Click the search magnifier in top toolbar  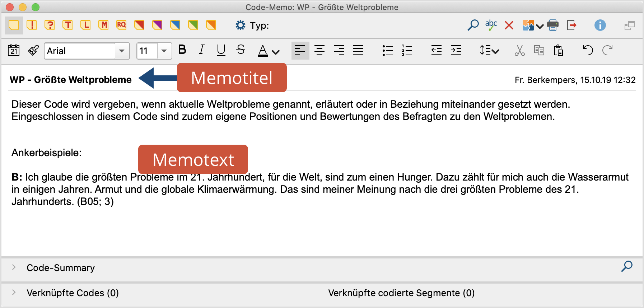pos(473,25)
